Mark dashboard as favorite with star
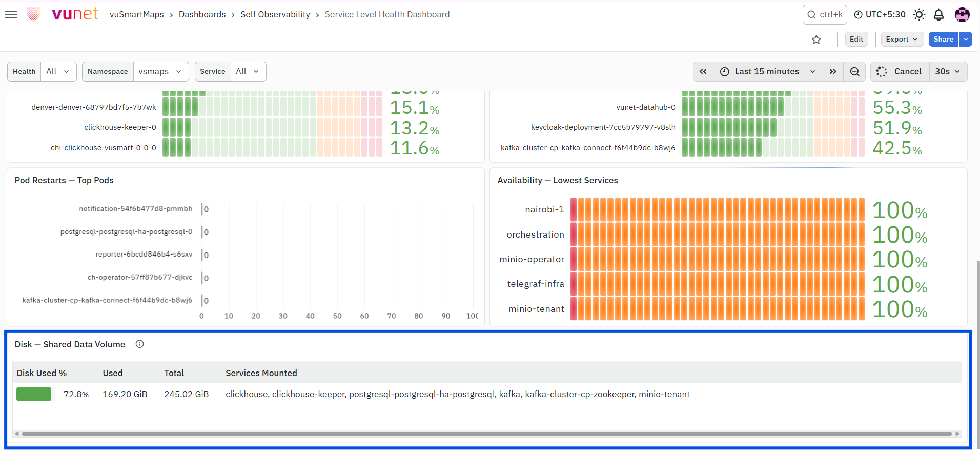This screenshot has width=980, height=450. tap(816, 40)
